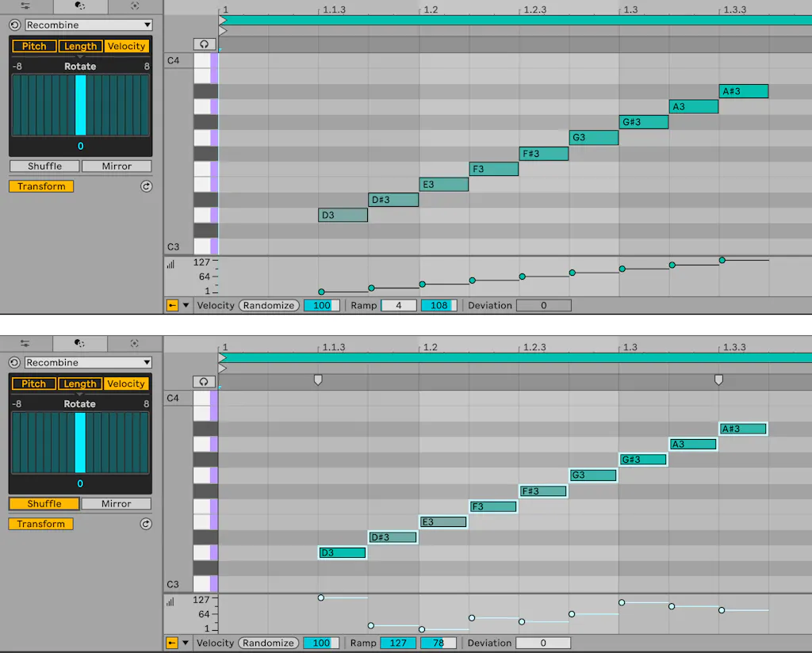
Task: Open the Recombine dropdown in the lower panel
Action: [x=87, y=362]
